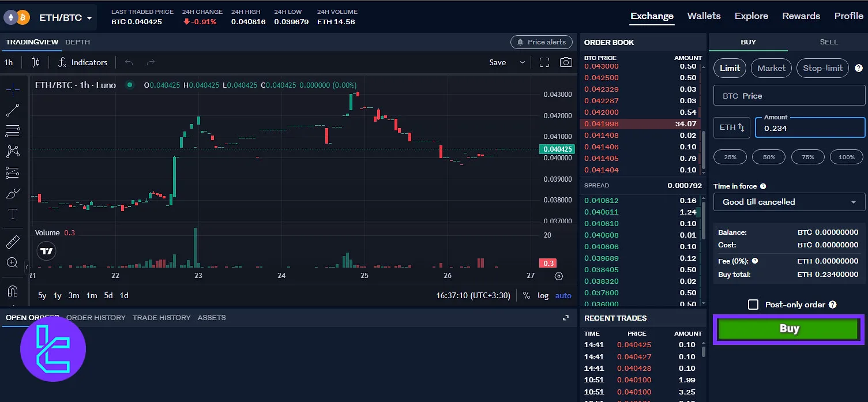Set chart range to 1d
The height and width of the screenshot is (402, 868).
124,295
